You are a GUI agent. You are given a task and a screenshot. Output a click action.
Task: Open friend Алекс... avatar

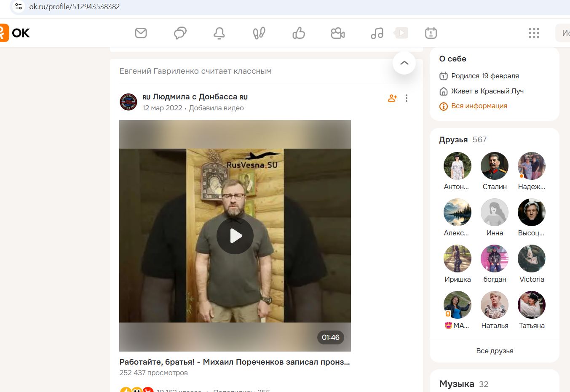point(458,212)
